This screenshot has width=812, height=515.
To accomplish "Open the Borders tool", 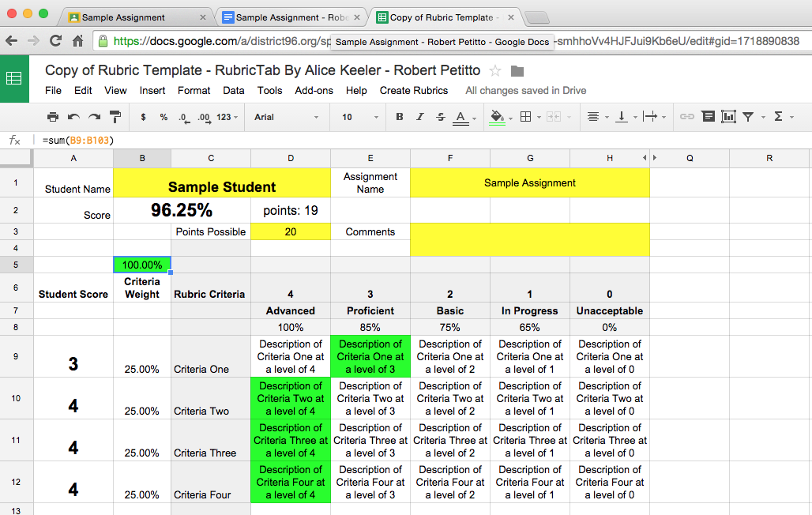I will point(525,117).
